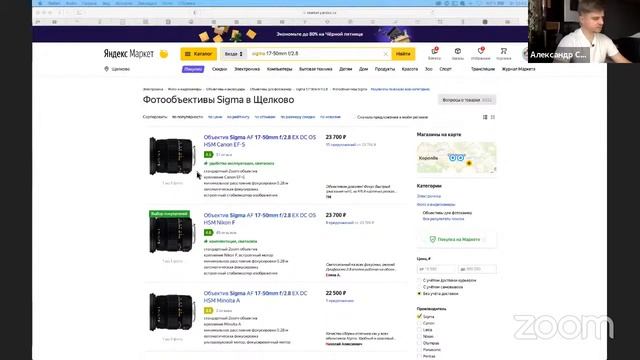Click the Электроника breadcrumb link
Viewport: 640px width, 360px height.
[153, 89]
